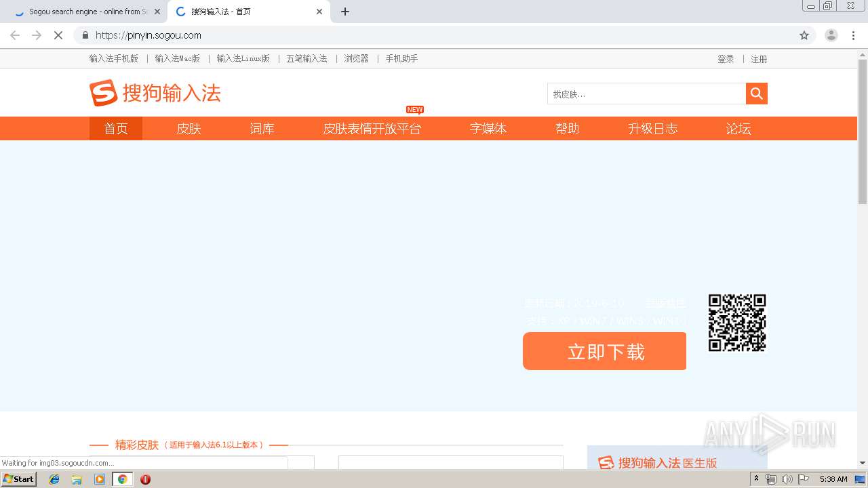Click the QR code image

tap(737, 323)
